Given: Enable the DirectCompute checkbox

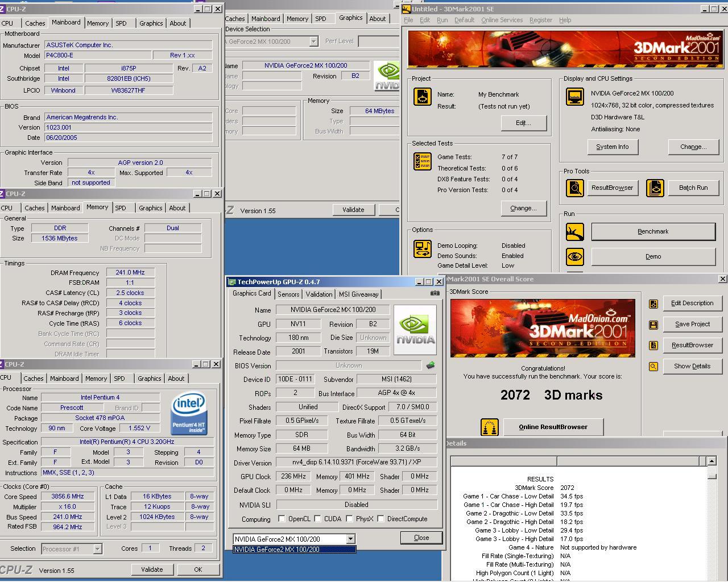Looking at the screenshot, I should pyautogui.click(x=380, y=518).
